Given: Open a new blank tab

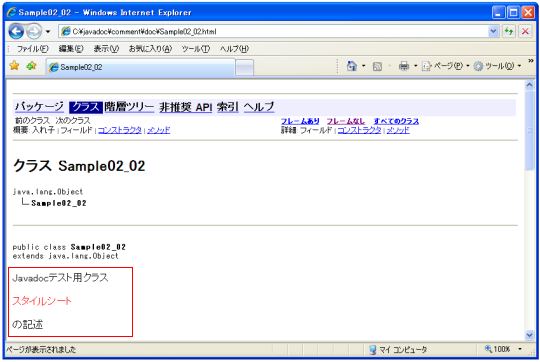Looking at the screenshot, I should tap(245, 68).
